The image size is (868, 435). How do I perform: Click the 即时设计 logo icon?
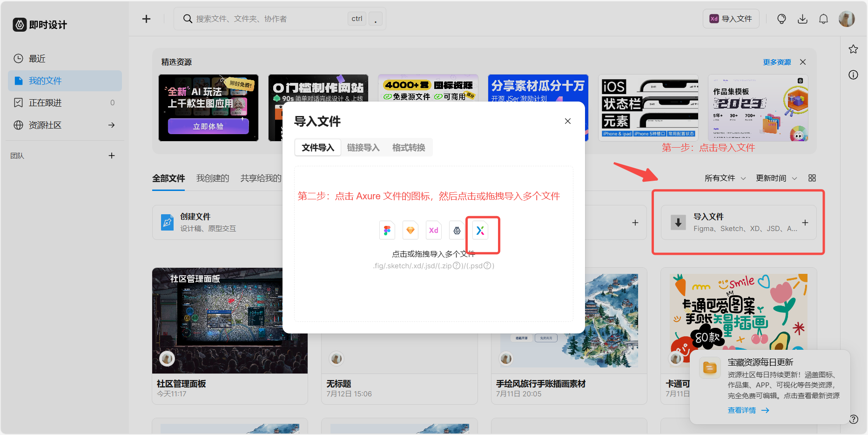click(x=20, y=25)
